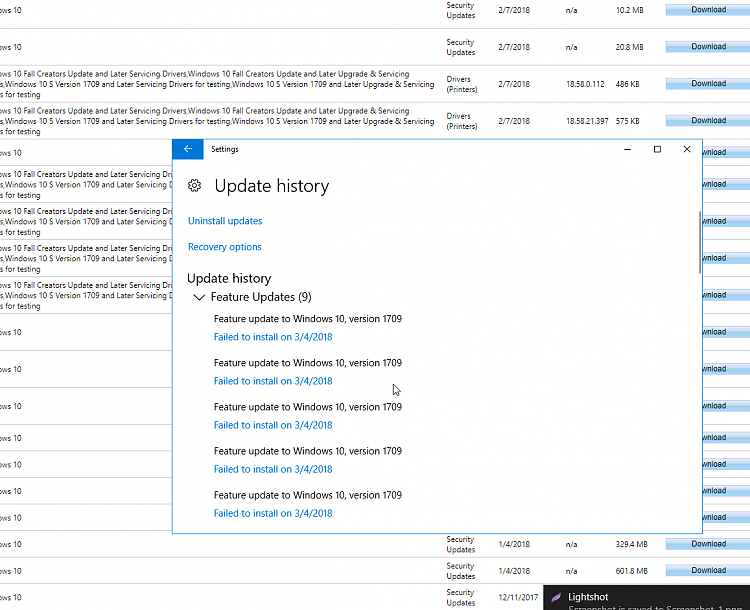
Task: Open the Uninstall updates link
Action: [x=225, y=221]
